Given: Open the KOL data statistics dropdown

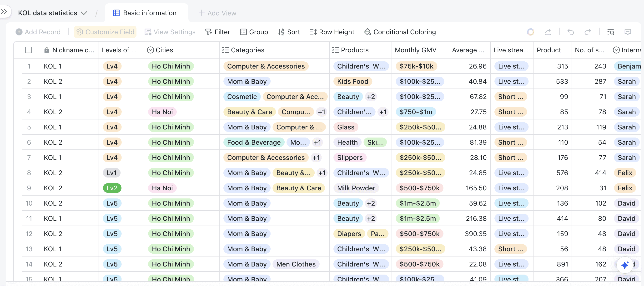Looking at the screenshot, I should (52, 13).
